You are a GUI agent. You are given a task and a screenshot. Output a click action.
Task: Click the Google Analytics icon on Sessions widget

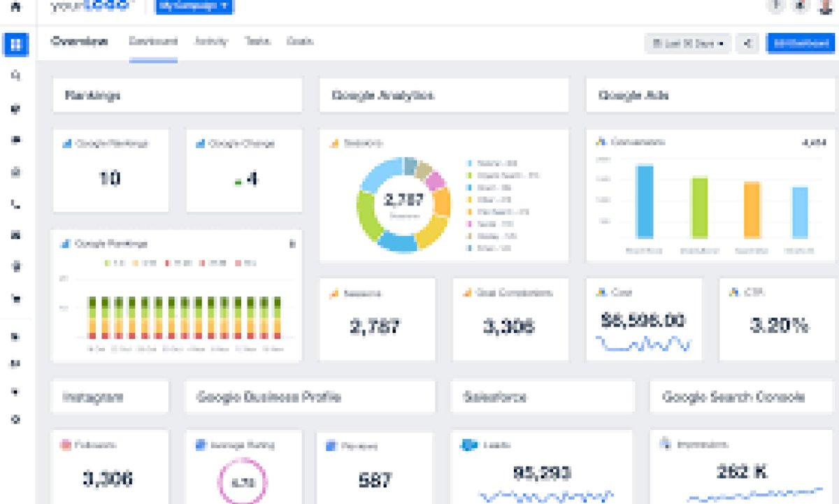(334, 293)
